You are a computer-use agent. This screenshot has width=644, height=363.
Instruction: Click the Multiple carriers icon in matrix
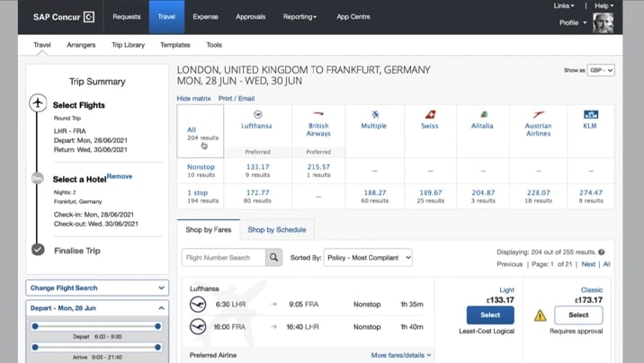click(375, 114)
